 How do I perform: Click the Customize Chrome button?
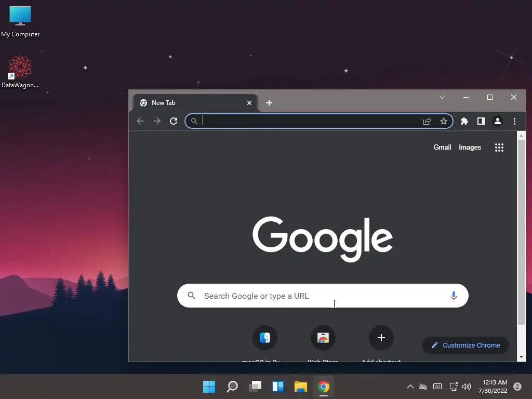click(465, 345)
